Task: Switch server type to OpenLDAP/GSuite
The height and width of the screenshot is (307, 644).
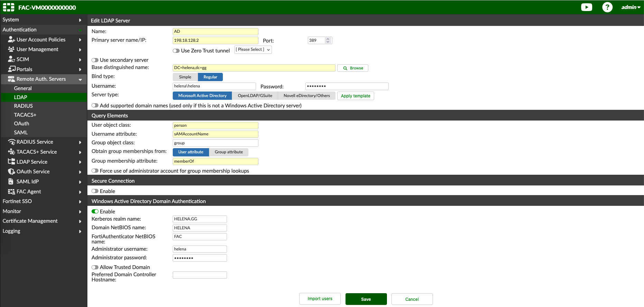Action: coord(255,96)
